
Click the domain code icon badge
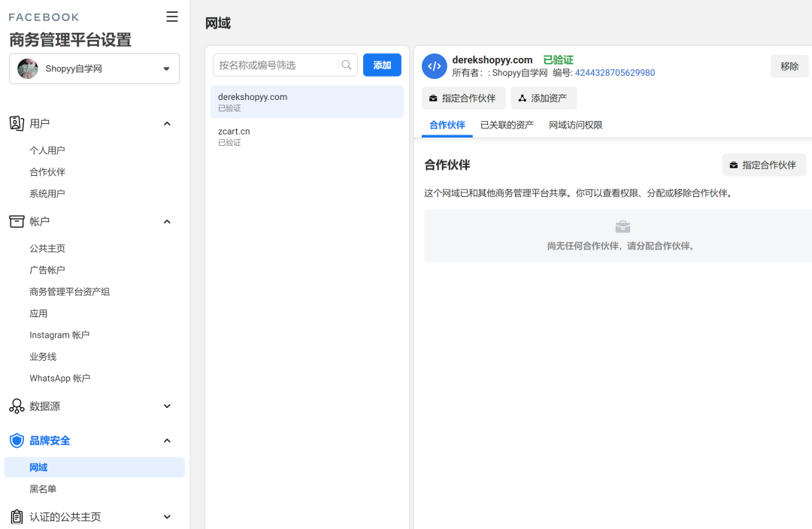click(x=435, y=66)
